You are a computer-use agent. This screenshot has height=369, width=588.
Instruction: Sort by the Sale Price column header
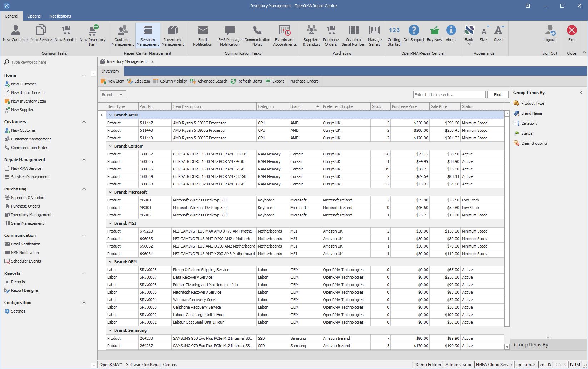pyautogui.click(x=445, y=106)
